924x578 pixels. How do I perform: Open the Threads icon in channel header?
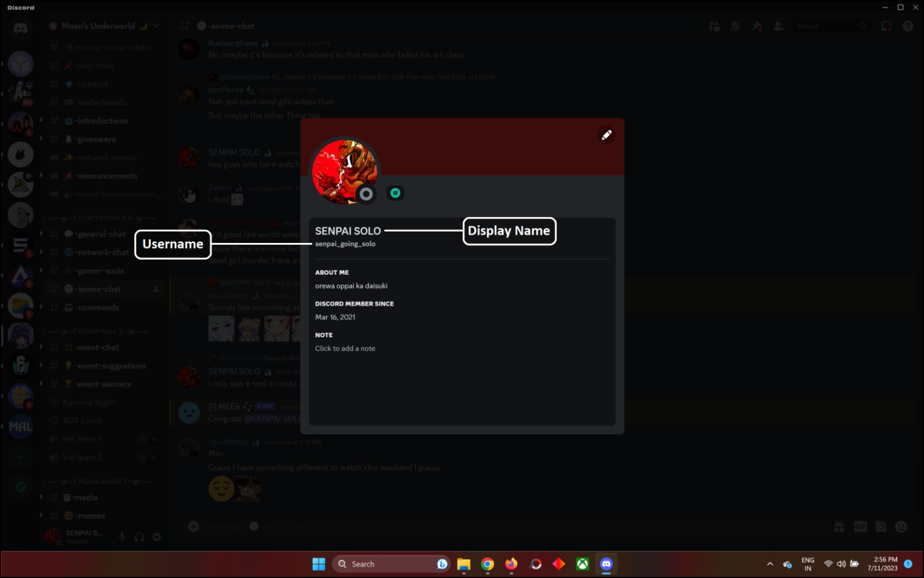(x=714, y=26)
